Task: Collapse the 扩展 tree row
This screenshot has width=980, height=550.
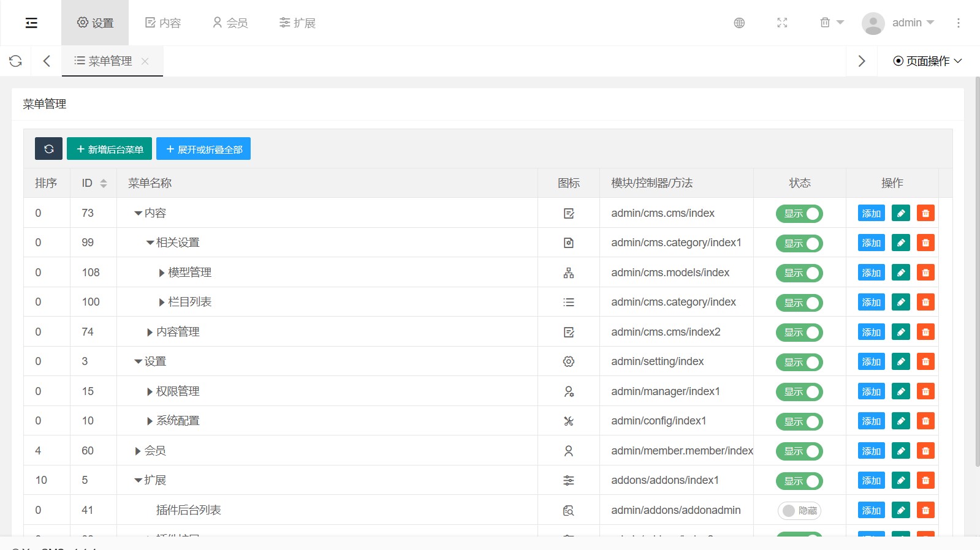Action: (x=138, y=480)
